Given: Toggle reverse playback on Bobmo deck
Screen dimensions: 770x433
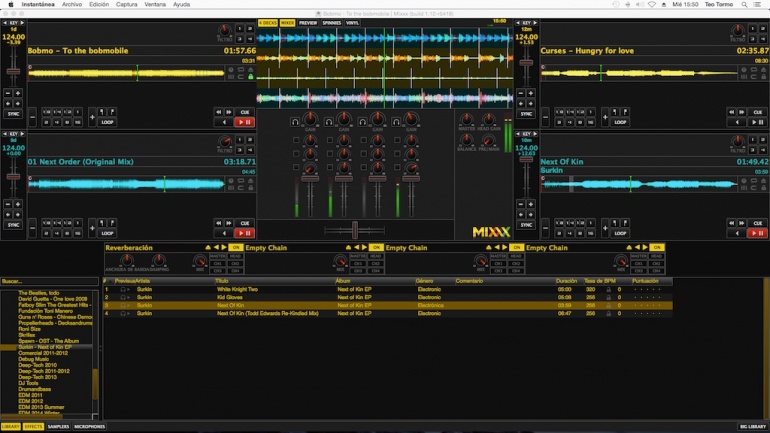Looking at the screenshot, I should tap(224, 122).
